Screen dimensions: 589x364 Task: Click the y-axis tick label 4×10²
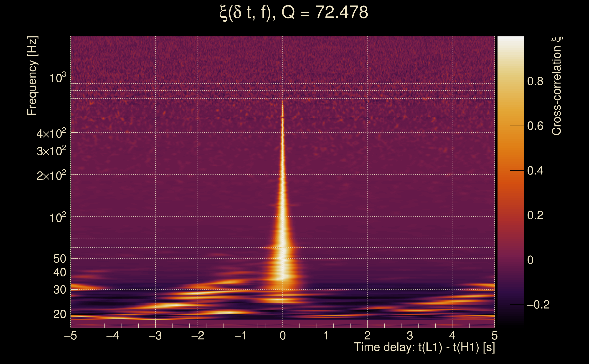(x=51, y=133)
